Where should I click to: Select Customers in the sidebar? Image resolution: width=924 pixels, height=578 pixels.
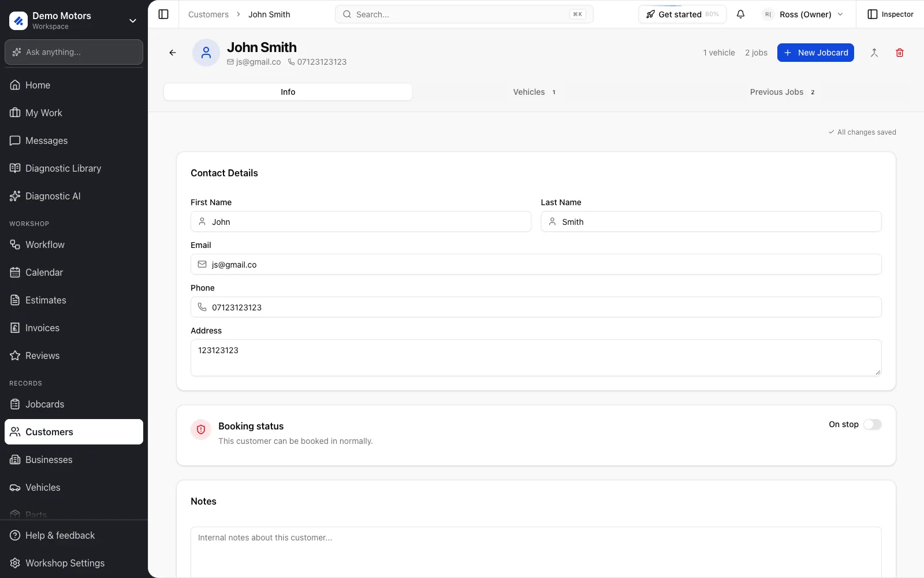[74, 432]
